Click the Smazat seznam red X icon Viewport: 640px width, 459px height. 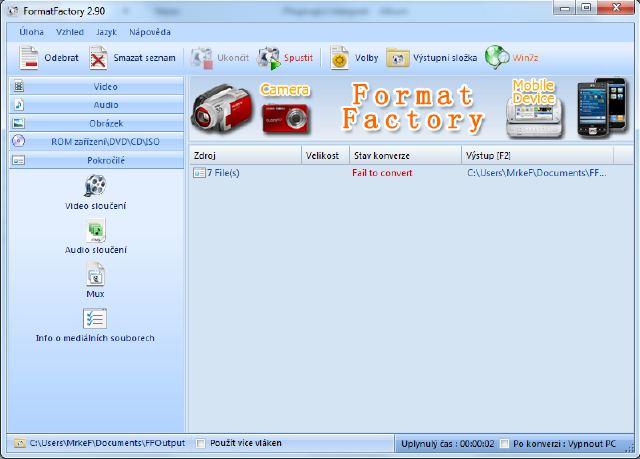98,58
